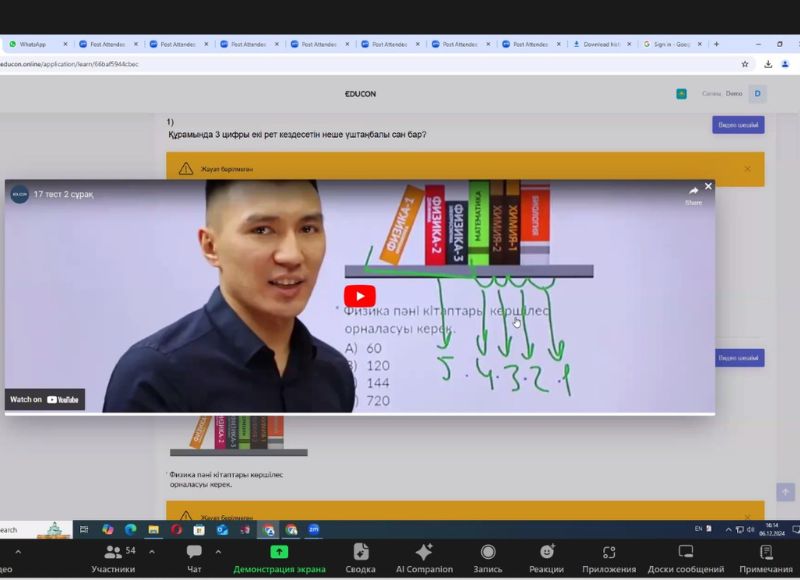The height and width of the screenshot is (580, 800).
Task: Open the Приложения apps icon
Action: [609, 558]
